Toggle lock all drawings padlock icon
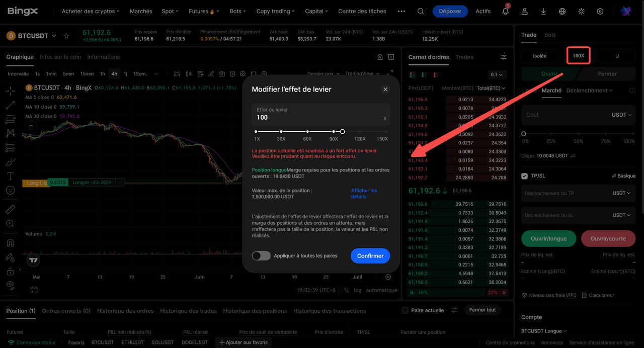The width and height of the screenshot is (644, 348). click(10, 271)
